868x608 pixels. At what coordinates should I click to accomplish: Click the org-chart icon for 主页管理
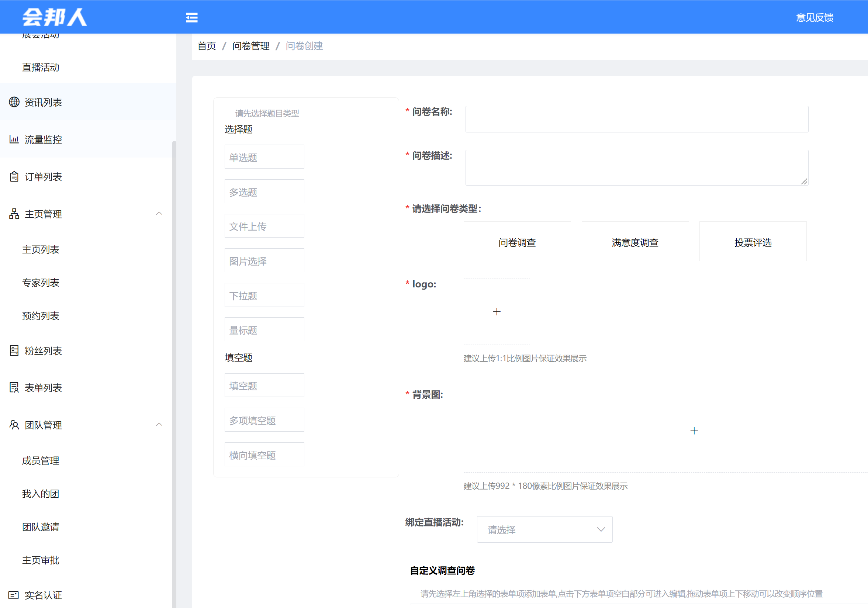(x=14, y=214)
